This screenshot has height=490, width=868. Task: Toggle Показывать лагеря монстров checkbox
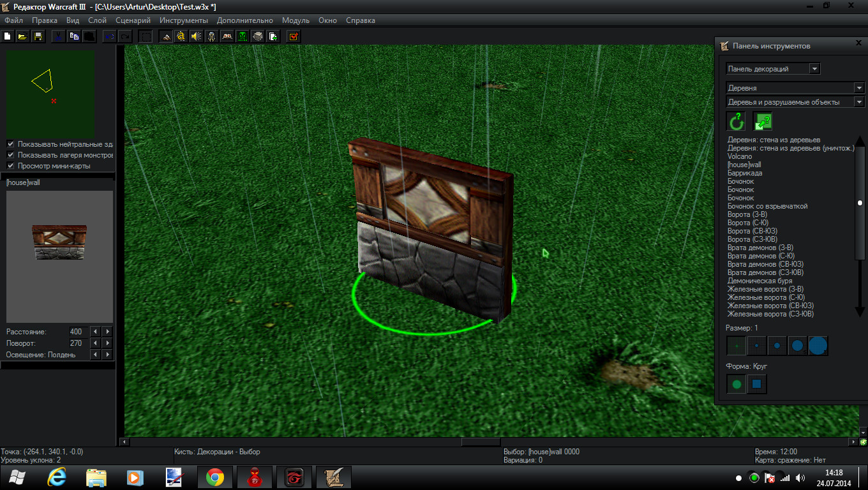tap(10, 155)
